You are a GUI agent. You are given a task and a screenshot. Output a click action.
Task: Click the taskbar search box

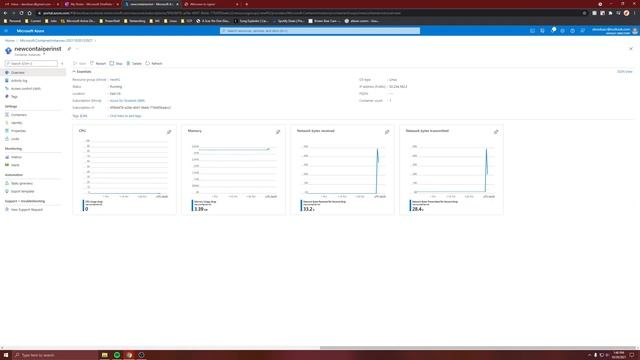click(55, 355)
